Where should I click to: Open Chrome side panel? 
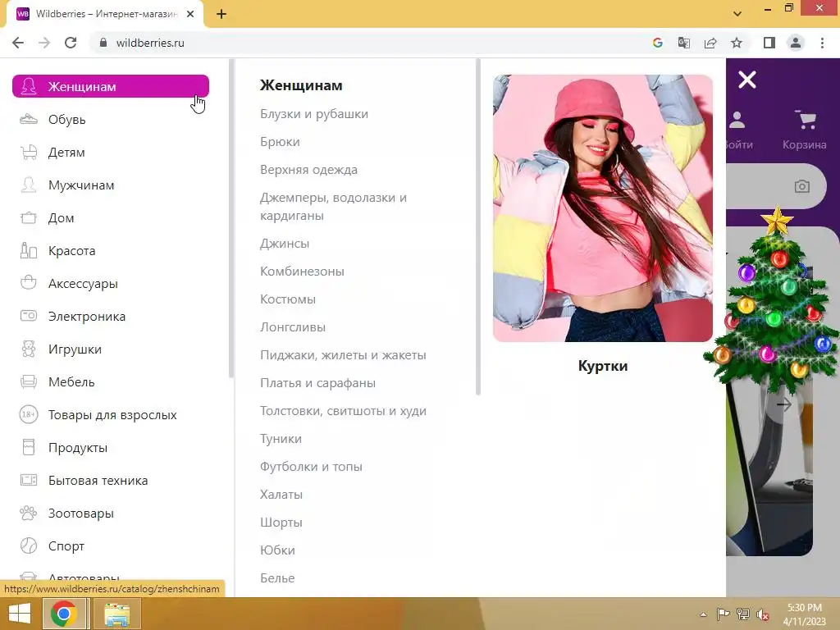769,43
